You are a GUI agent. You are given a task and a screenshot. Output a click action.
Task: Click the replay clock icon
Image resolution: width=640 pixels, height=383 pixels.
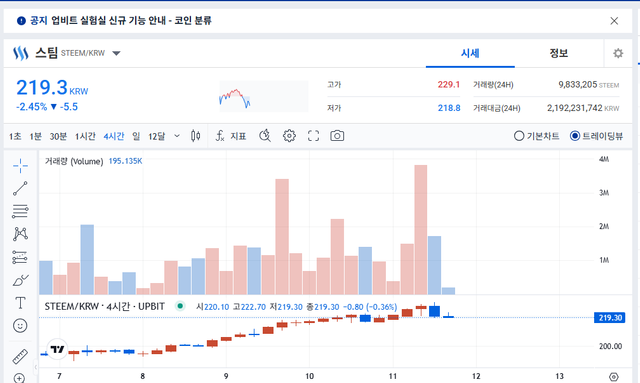point(265,136)
